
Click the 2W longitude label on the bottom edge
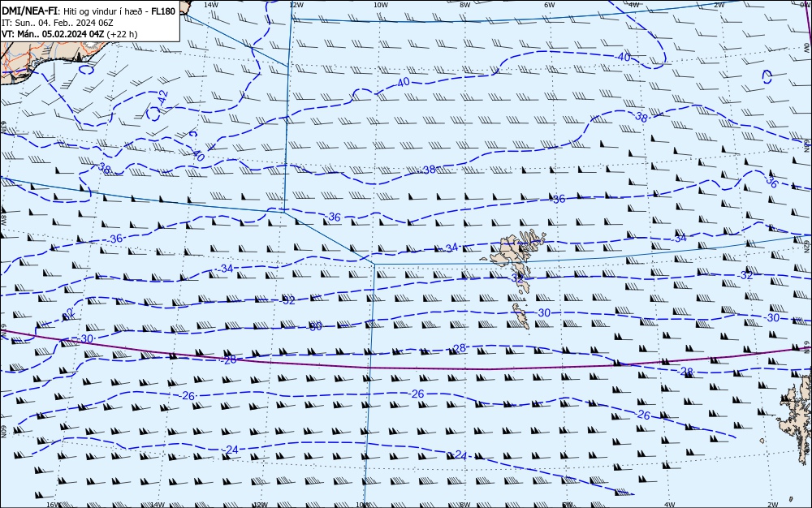click(x=773, y=505)
